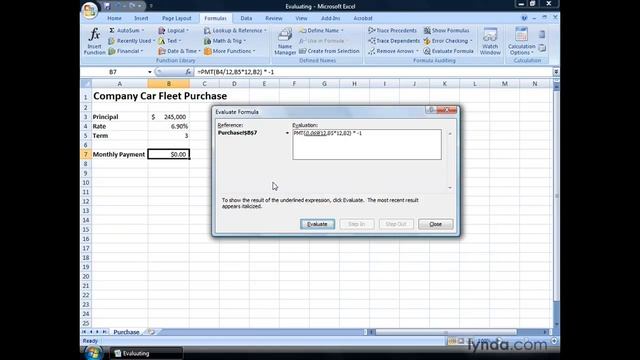The image size is (640, 360).
Task: Click Remove Arrows
Action: point(393,51)
